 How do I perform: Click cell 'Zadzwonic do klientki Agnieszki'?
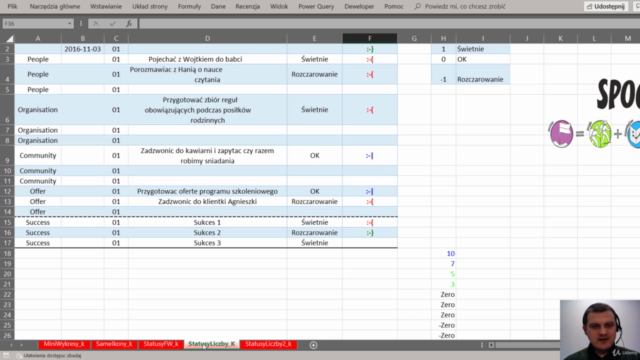[207, 202]
